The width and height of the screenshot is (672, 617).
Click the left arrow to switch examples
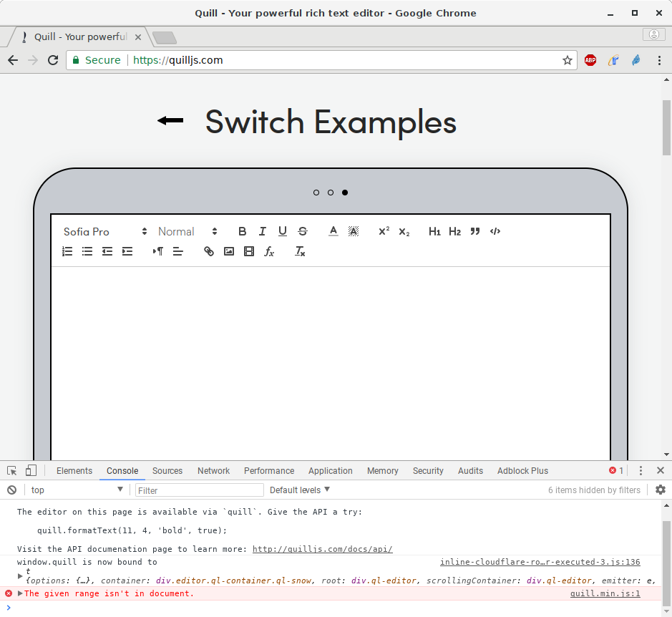click(x=170, y=121)
